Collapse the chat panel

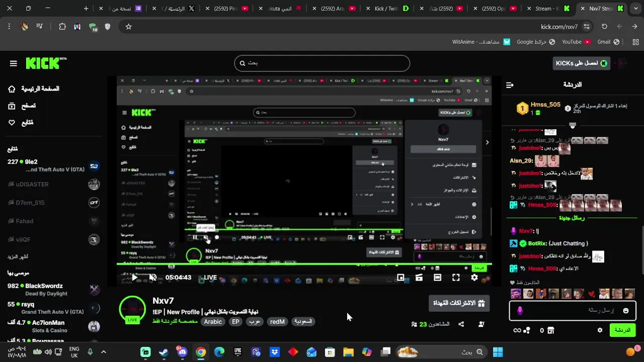(x=510, y=85)
